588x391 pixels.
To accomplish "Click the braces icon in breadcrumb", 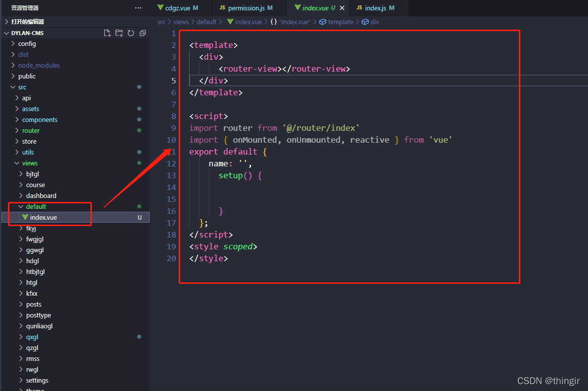I will pyautogui.click(x=274, y=22).
